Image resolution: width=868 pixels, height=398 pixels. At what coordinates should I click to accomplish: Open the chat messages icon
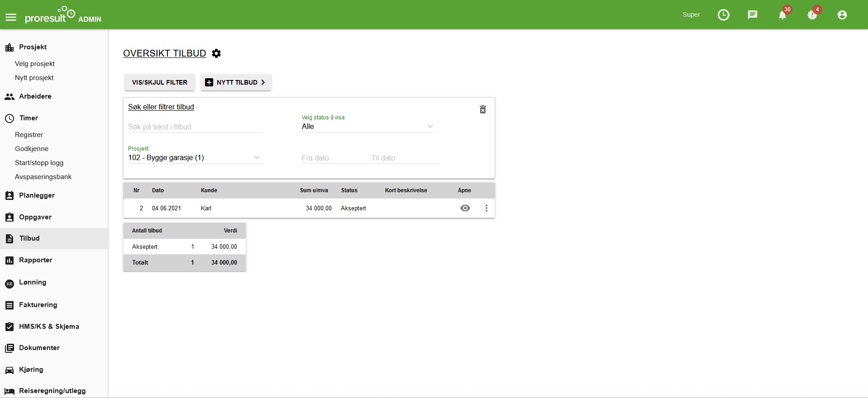click(752, 15)
